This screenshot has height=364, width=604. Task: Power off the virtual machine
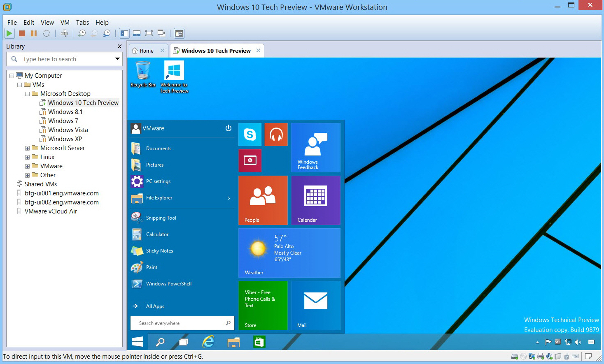point(21,33)
